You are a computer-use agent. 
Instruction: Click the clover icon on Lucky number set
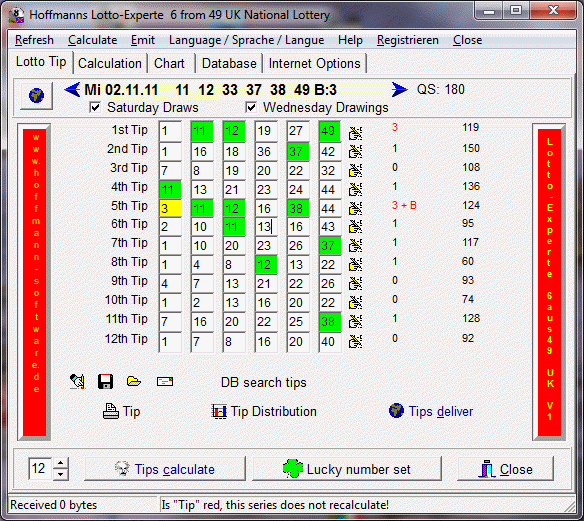pyautogui.click(x=293, y=468)
